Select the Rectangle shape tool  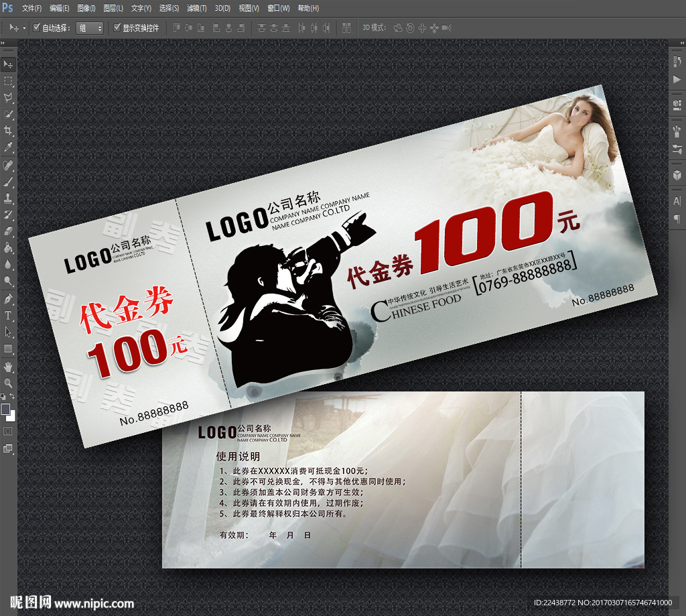[x=8, y=349]
